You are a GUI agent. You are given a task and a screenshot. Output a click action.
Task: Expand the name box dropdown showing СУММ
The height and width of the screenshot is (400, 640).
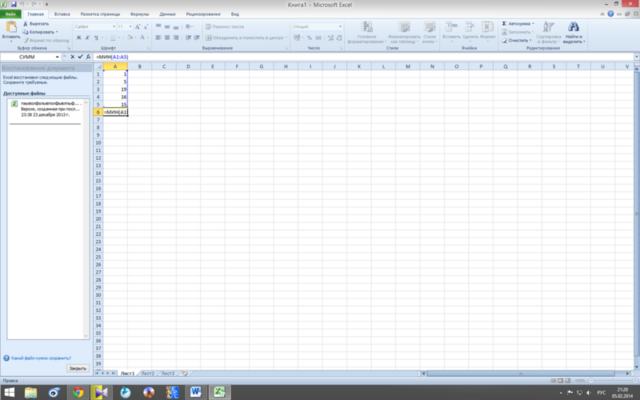[57, 57]
